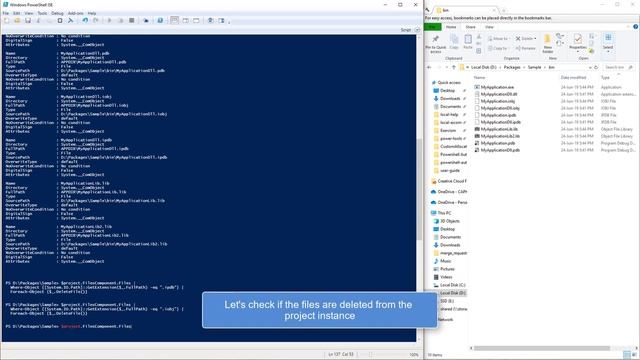The width and height of the screenshot is (640, 360).
Task: Click the Explorer Help question mark icon
Action: click(635, 27)
